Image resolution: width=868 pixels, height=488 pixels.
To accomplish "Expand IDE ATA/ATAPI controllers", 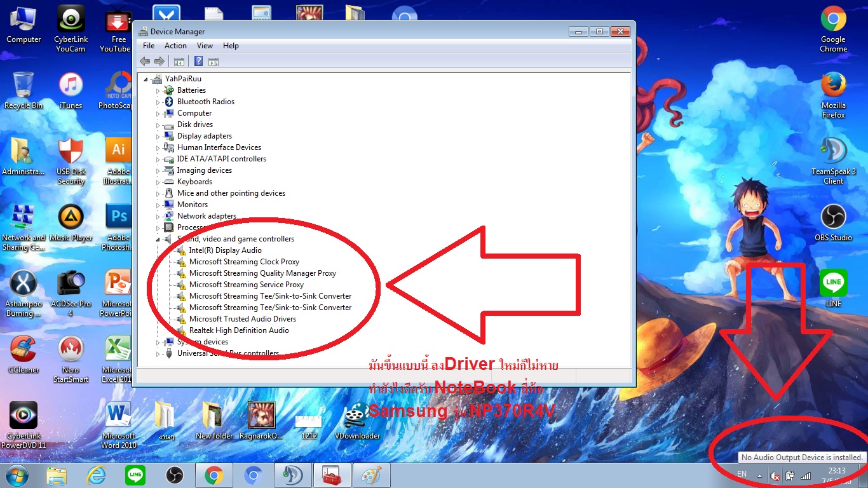I will tap(158, 159).
